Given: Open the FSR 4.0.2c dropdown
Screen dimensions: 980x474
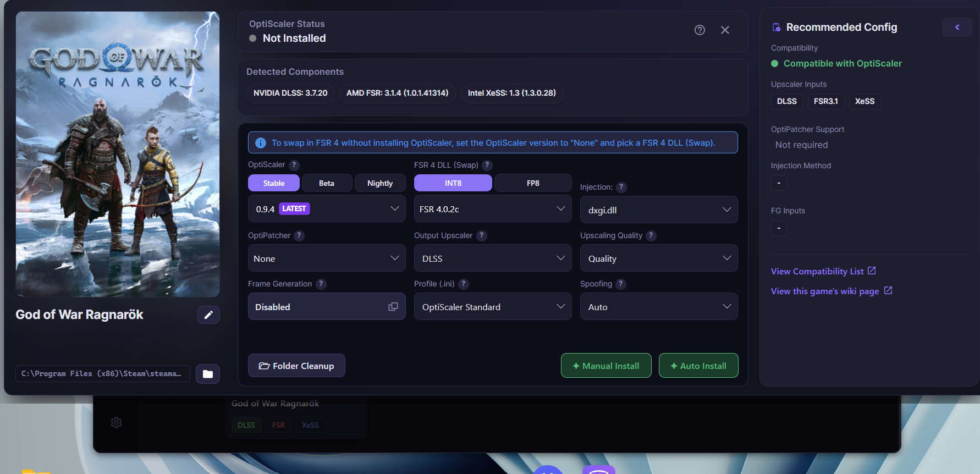Looking at the screenshot, I should pos(493,209).
